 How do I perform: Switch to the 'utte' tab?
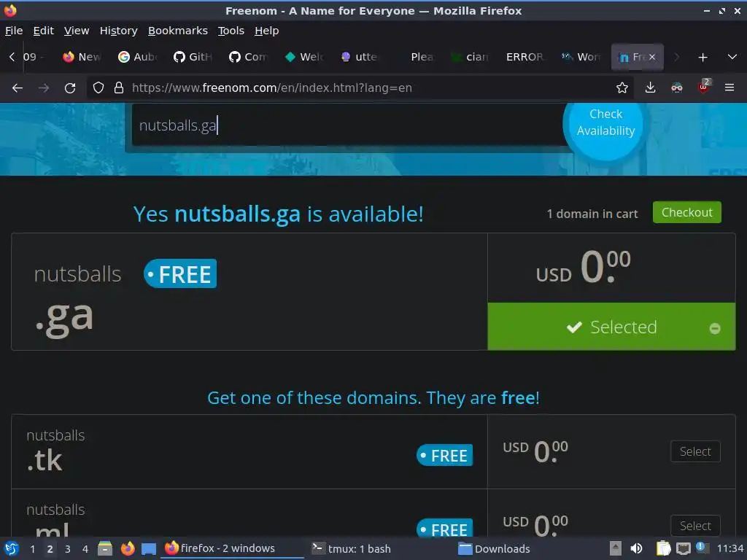click(x=359, y=57)
